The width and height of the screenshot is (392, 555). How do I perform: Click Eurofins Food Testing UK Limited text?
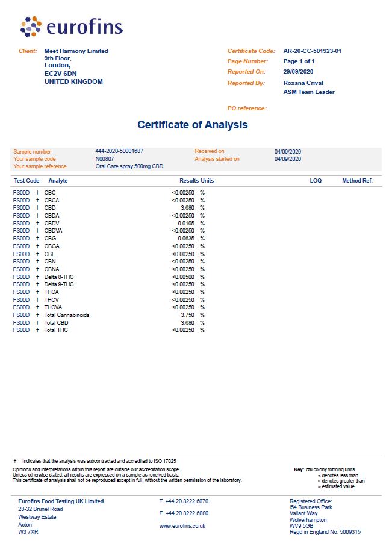[61, 501]
